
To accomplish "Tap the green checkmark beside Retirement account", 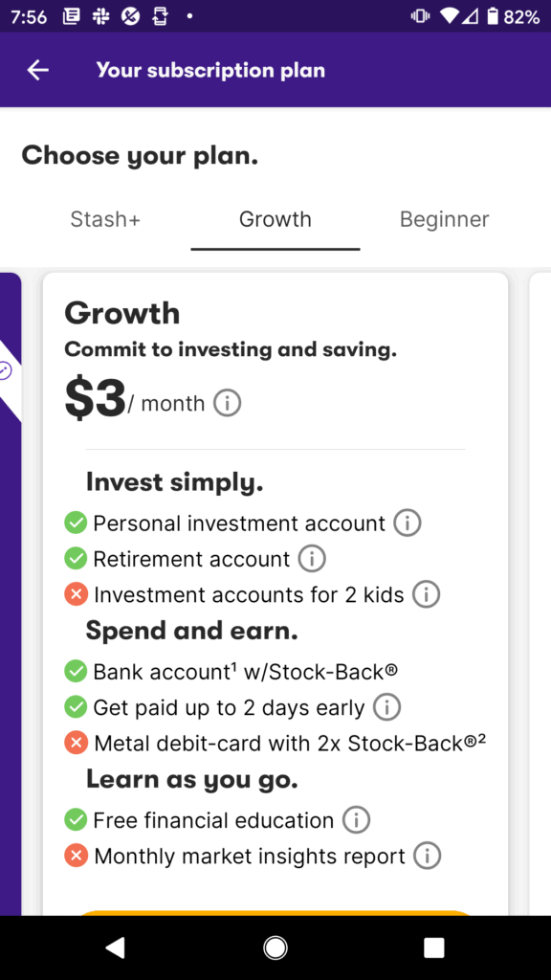I will tap(76, 559).
